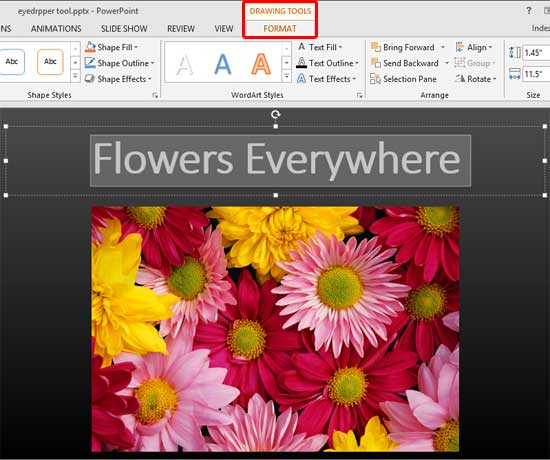
Task: Open the Bring Forward dropdown arrow
Action: [443, 47]
